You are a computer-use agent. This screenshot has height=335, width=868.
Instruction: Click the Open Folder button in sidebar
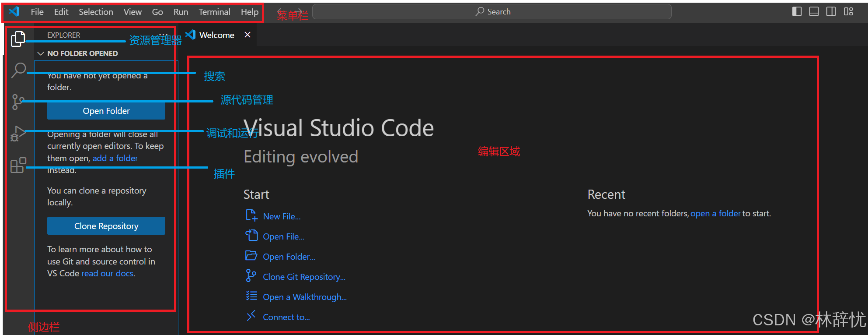point(106,111)
